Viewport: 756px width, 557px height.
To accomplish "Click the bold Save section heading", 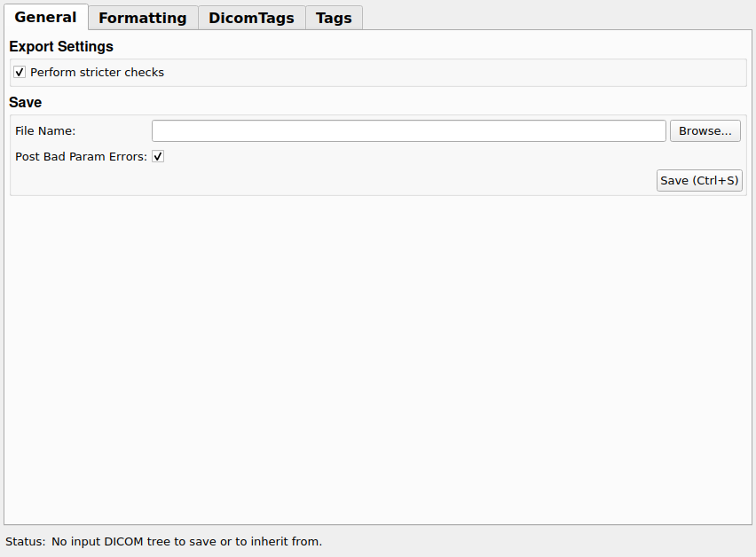I will 26,103.
